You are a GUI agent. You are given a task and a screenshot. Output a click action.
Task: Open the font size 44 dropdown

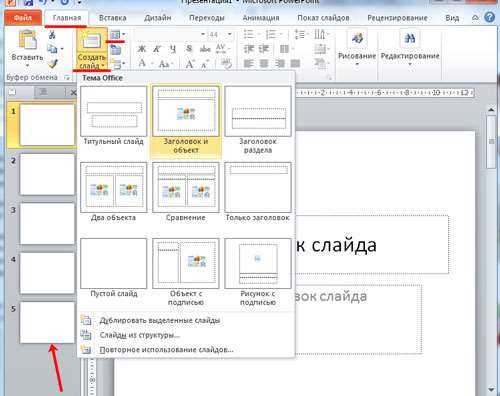229,34
